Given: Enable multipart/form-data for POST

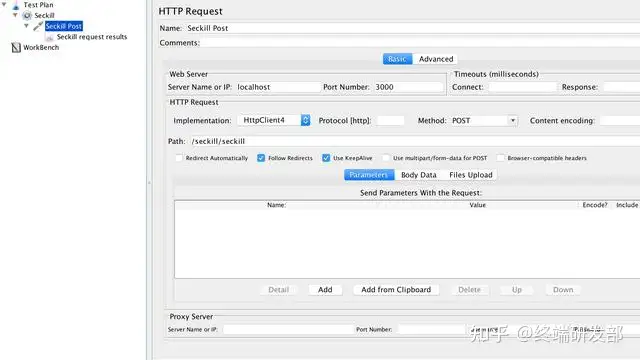Looking at the screenshot, I should pyautogui.click(x=386, y=158).
